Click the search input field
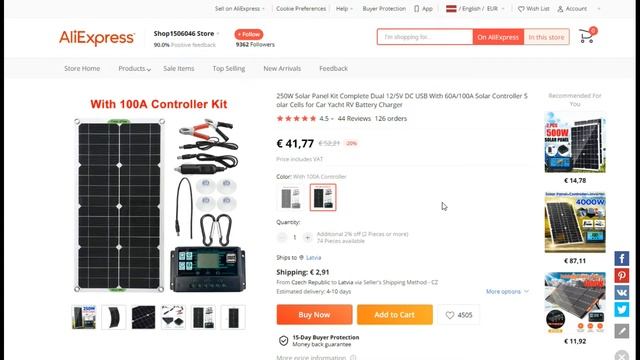 point(425,37)
